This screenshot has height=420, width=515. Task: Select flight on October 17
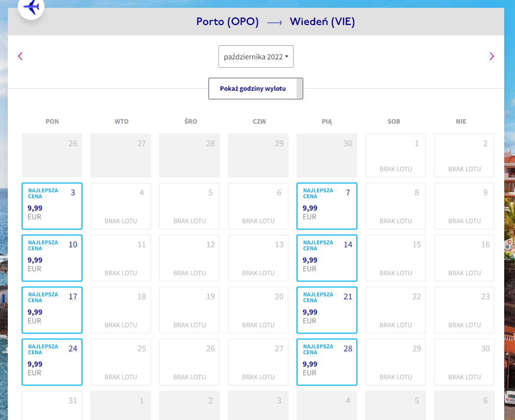point(52,310)
